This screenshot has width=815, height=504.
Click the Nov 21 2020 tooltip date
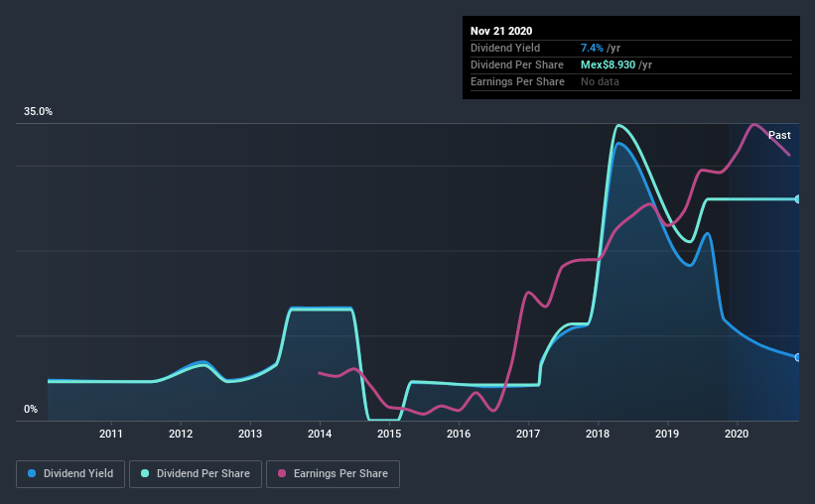tap(501, 31)
